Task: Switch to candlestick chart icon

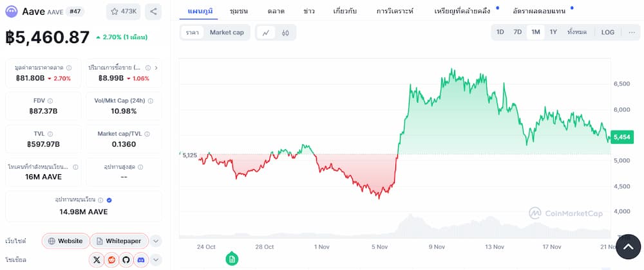Action: pyautogui.click(x=285, y=33)
